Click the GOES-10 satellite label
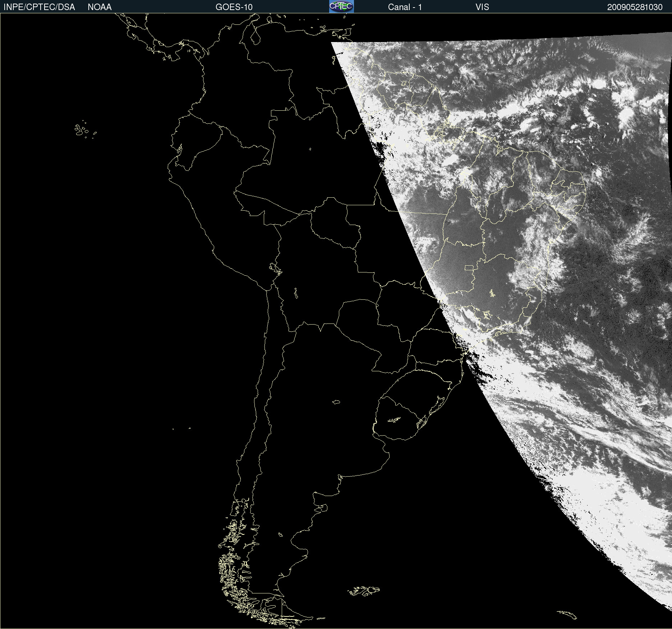 pos(234,7)
